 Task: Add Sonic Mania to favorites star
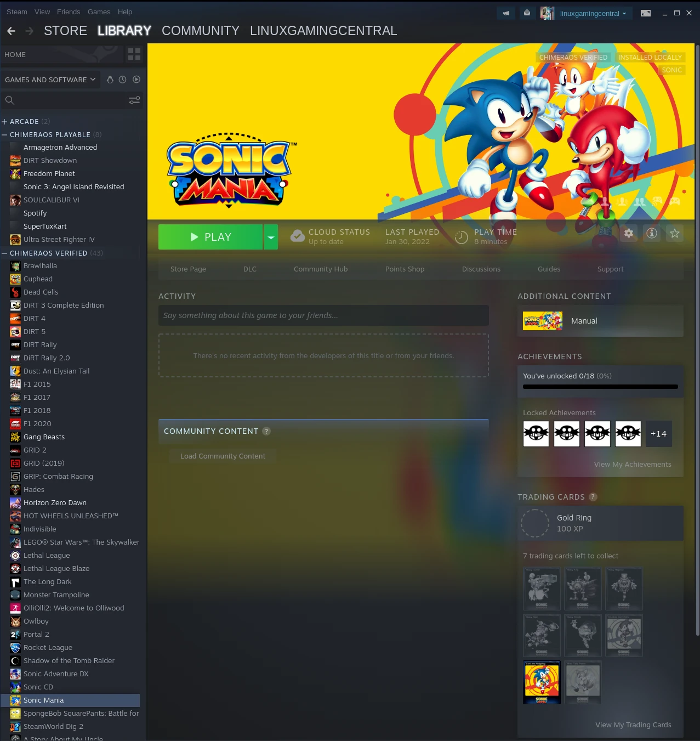(675, 234)
